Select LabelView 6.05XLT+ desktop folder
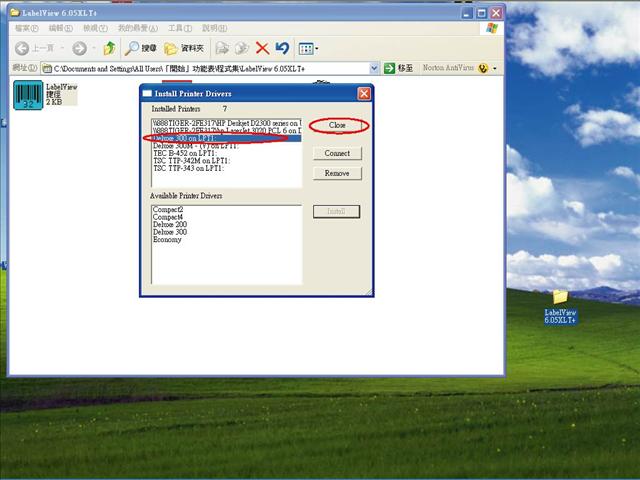This screenshot has height=480, width=640. [x=560, y=307]
